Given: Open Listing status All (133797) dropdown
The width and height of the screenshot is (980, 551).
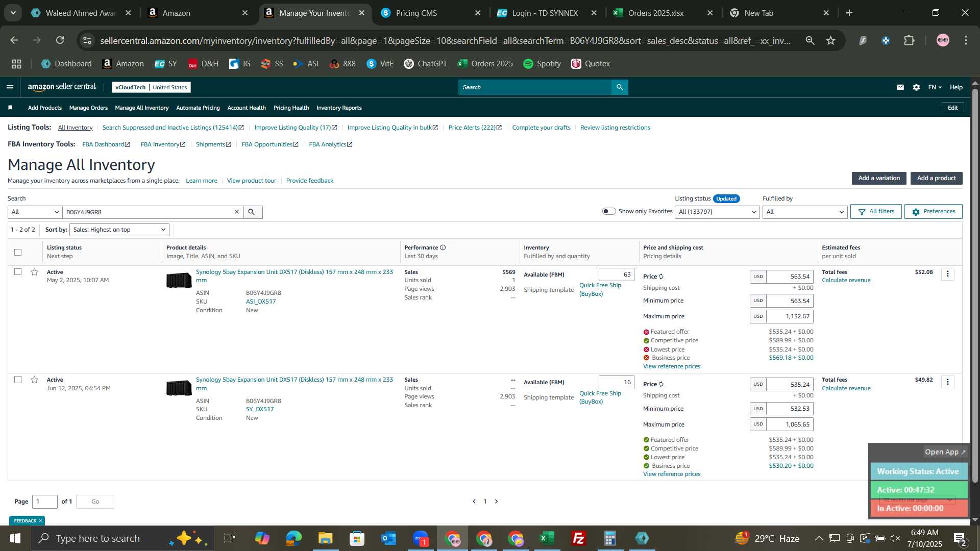Looking at the screenshot, I should click(x=717, y=212).
